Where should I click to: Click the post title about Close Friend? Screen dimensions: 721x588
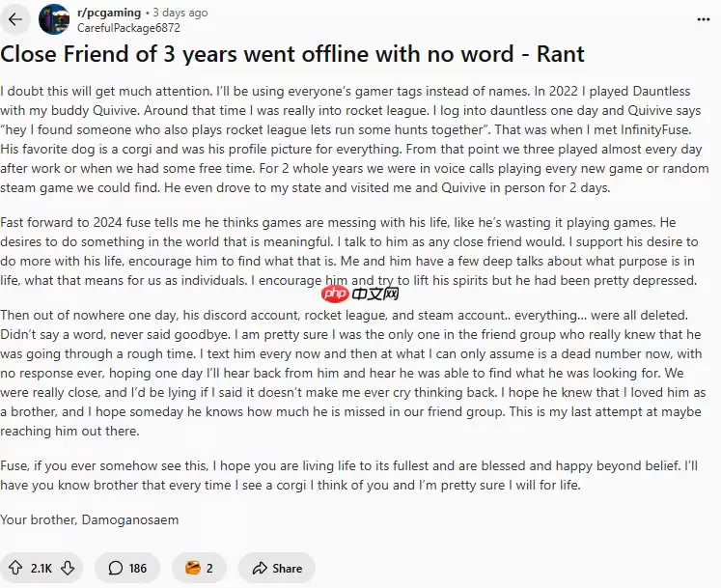[x=292, y=56]
